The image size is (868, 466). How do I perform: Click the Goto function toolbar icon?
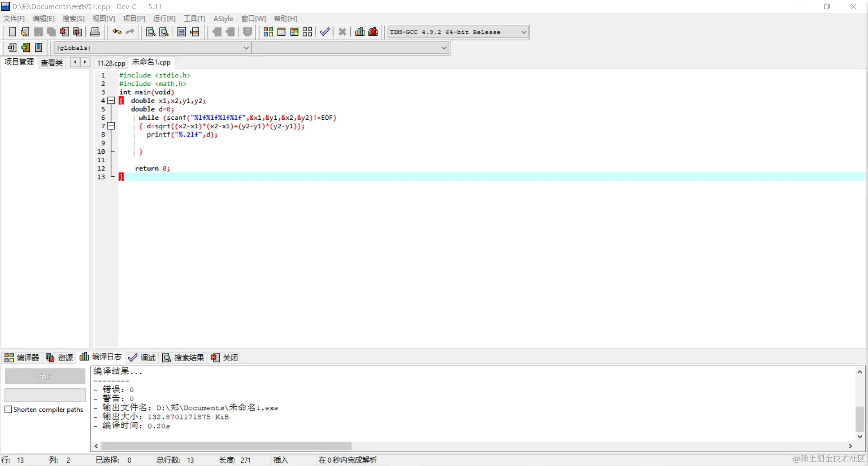pyautogui.click(x=181, y=32)
